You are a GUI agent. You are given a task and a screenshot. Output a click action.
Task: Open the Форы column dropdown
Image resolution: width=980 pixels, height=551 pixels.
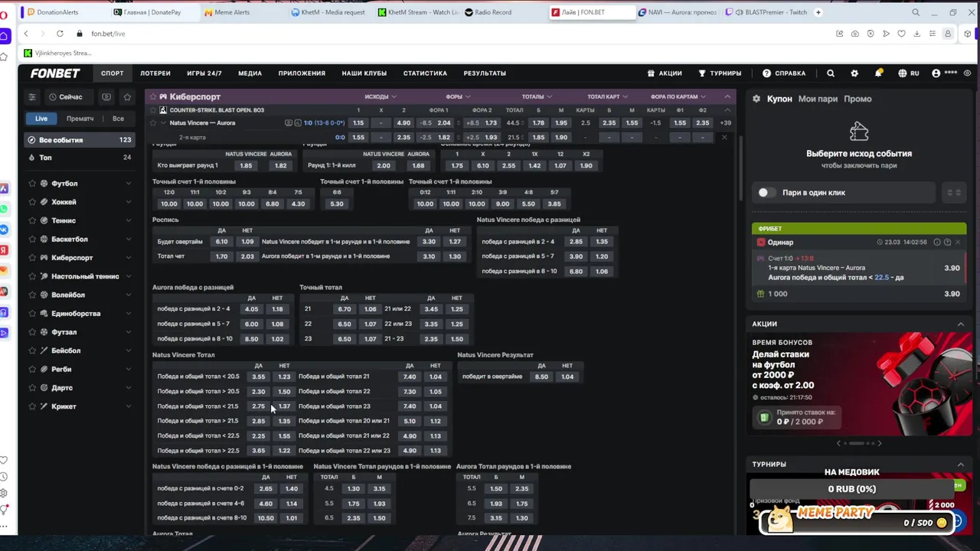(x=458, y=97)
